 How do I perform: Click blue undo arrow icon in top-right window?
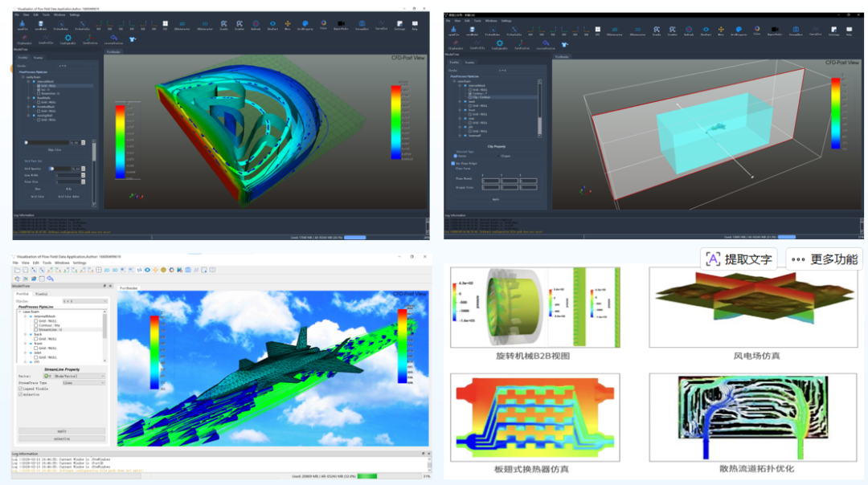[546, 43]
